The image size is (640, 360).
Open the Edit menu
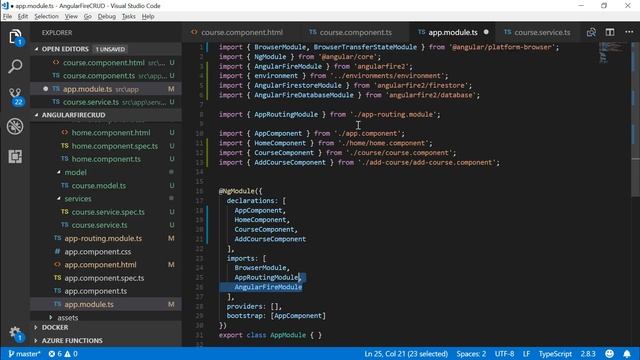click(x=23, y=16)
